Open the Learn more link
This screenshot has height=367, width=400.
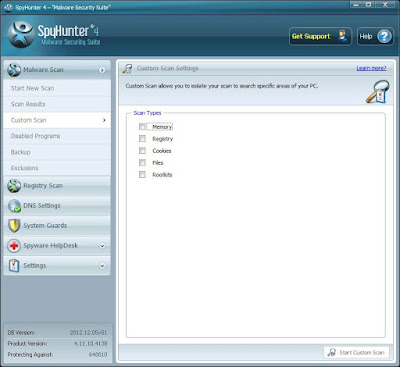(371, 68)
